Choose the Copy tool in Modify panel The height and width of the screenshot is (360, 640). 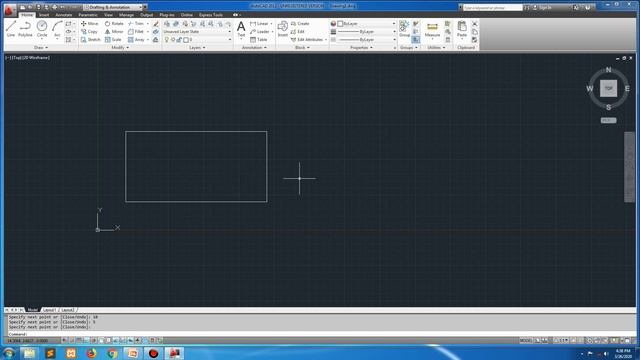pyautogui.click(x=89, y=31)
